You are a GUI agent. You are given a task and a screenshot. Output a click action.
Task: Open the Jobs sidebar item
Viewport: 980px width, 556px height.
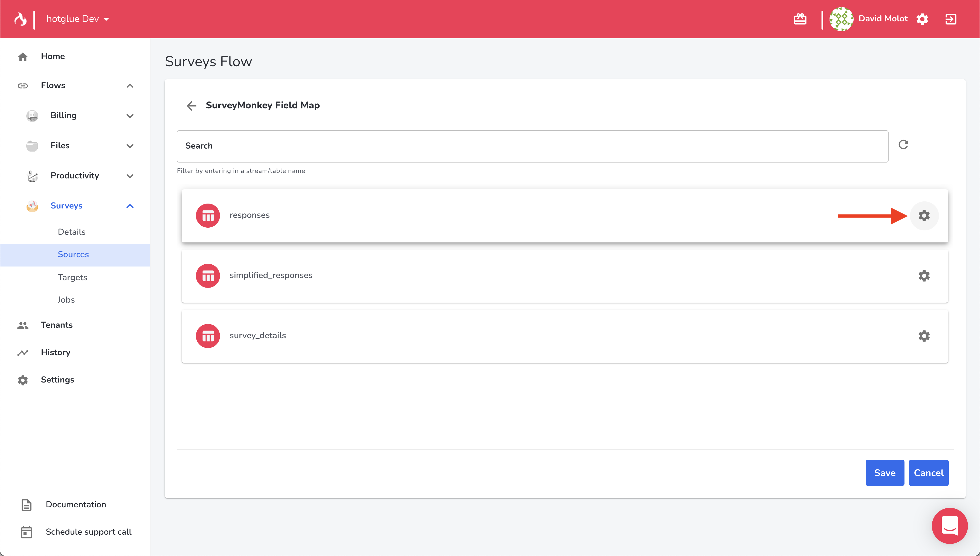click(66, 300)
